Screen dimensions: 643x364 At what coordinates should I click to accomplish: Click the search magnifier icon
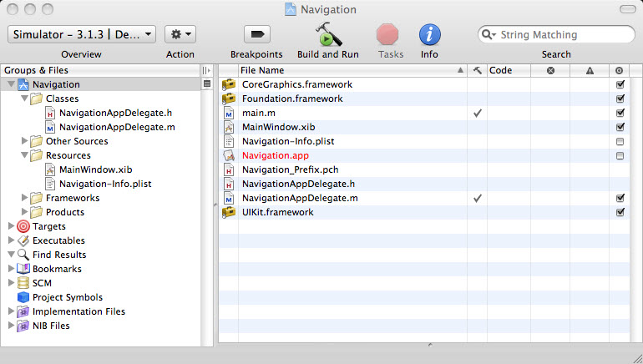coord(488,34)
